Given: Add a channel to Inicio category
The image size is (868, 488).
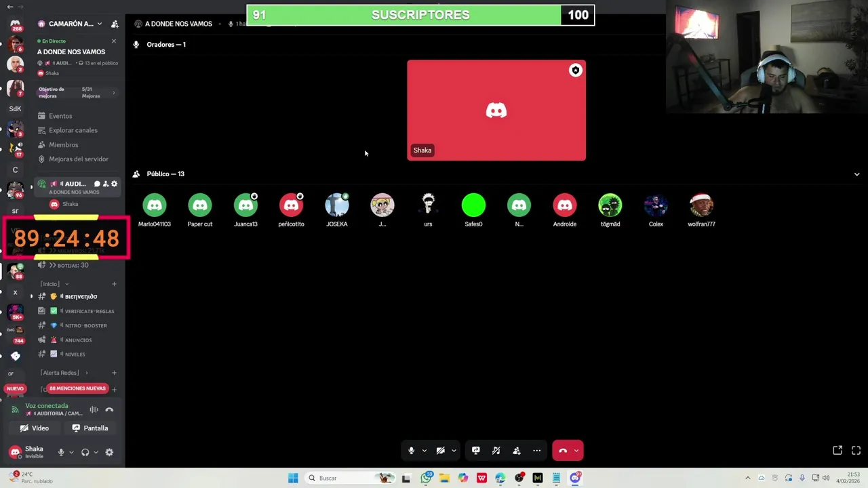Looking at the screenshot, I should pos(114,284).
